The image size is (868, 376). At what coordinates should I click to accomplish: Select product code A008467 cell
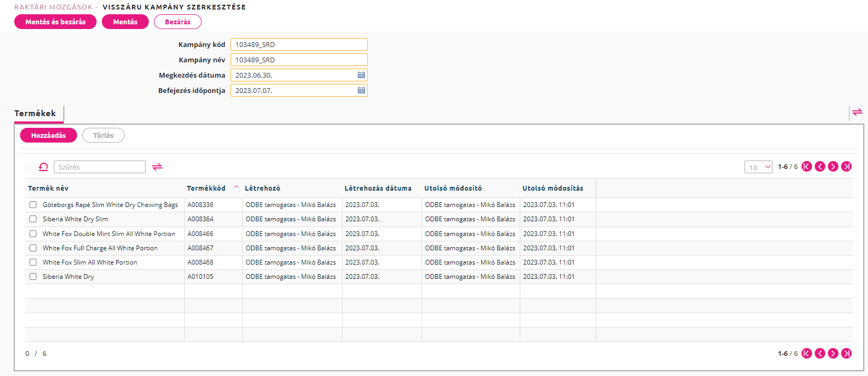point(201,248)
